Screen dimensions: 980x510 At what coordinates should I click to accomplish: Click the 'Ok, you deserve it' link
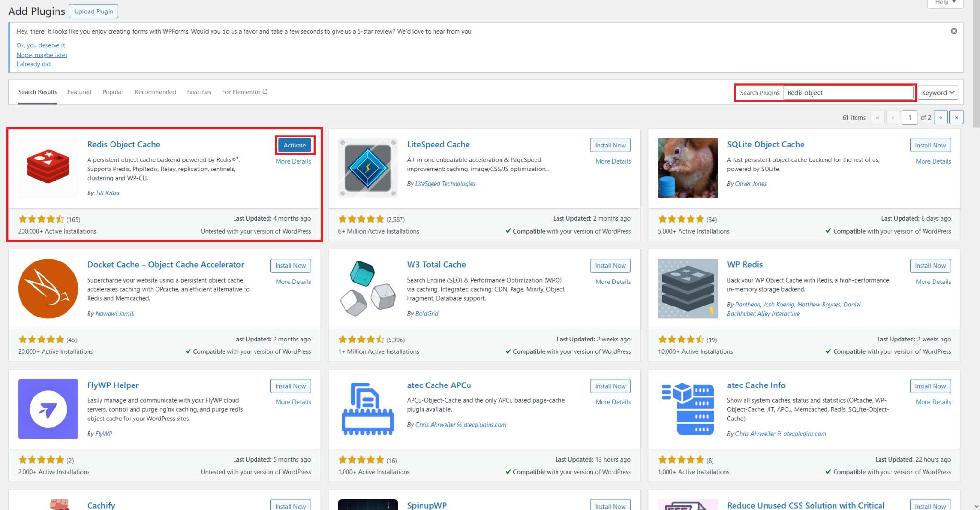click(41, 45)
